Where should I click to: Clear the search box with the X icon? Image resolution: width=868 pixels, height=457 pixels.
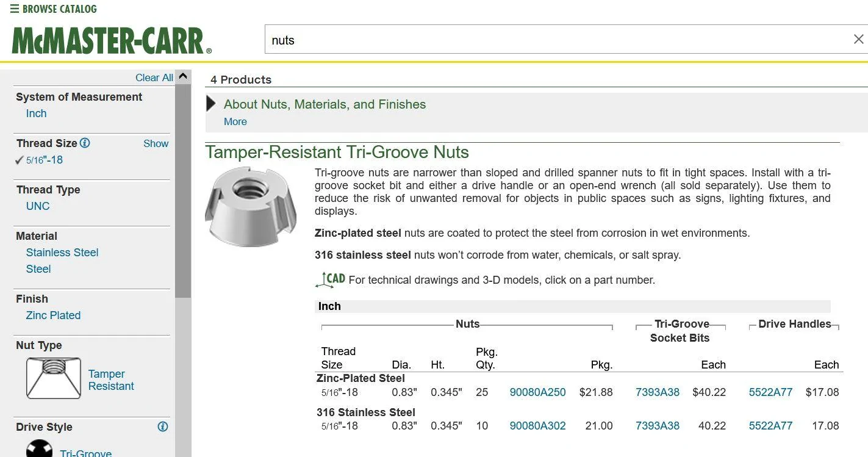coord(858,40)
